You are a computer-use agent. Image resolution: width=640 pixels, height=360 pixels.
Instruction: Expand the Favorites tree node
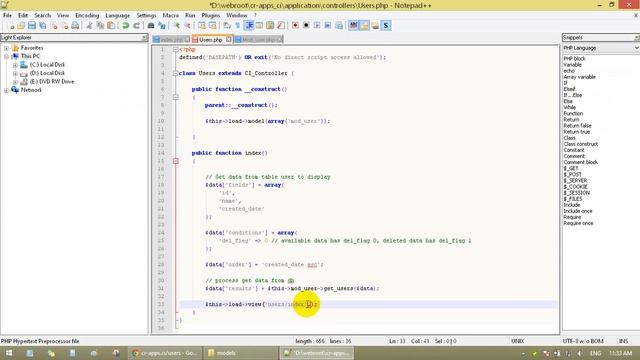(x=7, y=48)
